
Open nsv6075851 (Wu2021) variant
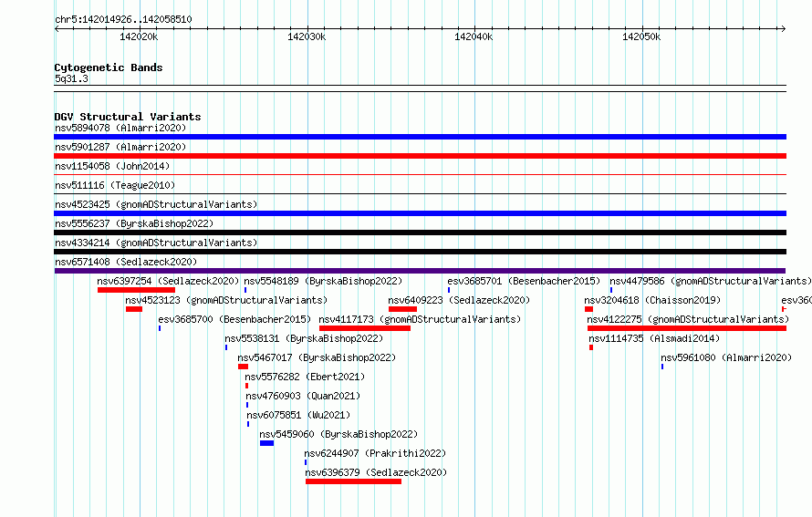(x=298, y=415)
